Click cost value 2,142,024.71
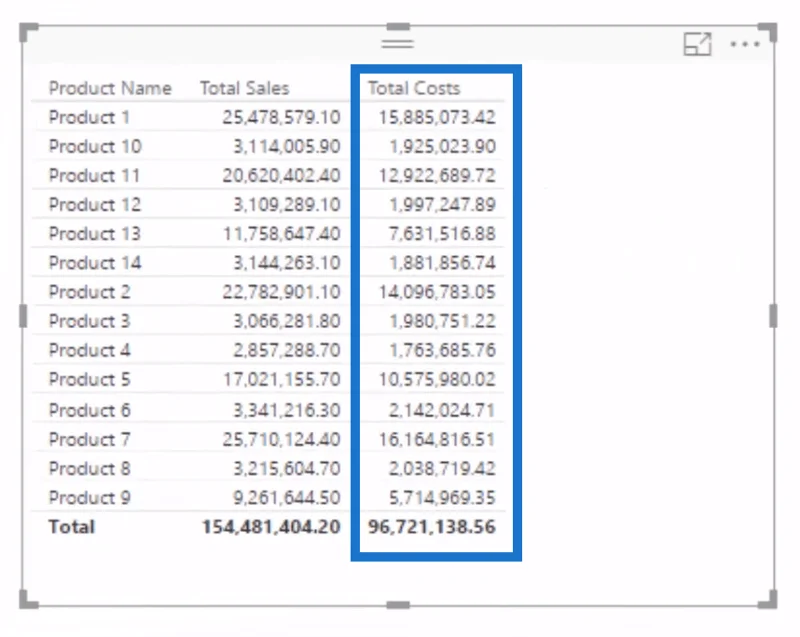This screenshot has height=637, width=800. (x=442, y=410)
